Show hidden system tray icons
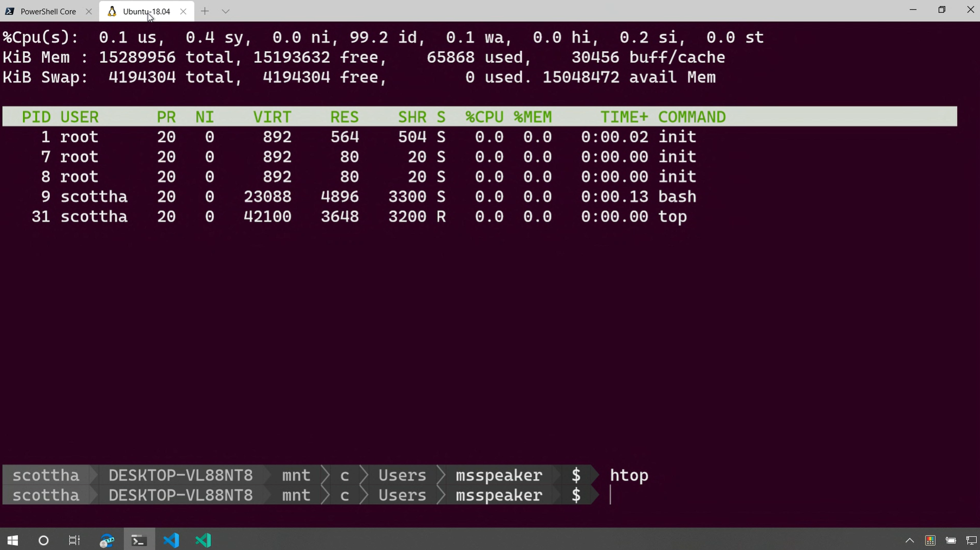Viewport: 980px width, 550px height. tap(910, 540)
